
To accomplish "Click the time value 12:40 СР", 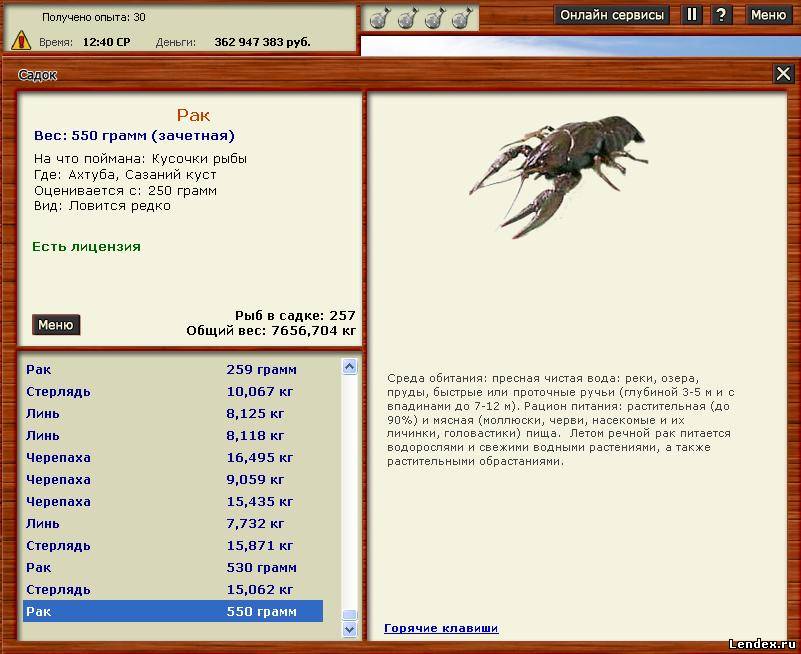I will point(106,42).
